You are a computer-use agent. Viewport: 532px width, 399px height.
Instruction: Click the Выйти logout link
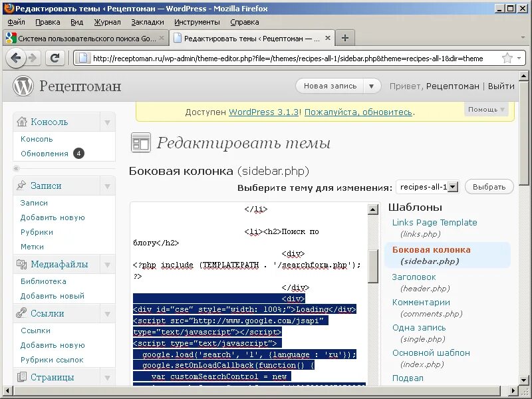(501, 86)
